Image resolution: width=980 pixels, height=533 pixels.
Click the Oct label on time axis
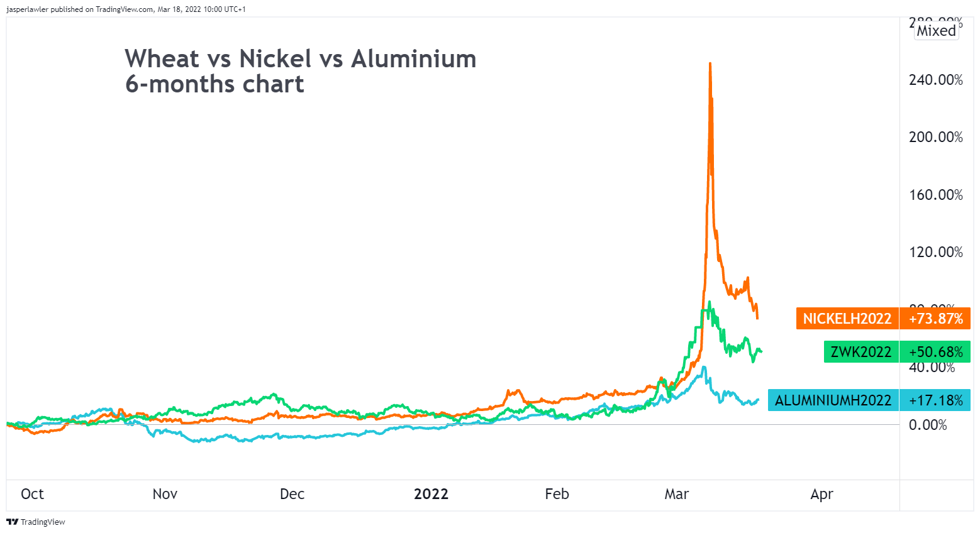pyautogui.click(x=32, y=494)
